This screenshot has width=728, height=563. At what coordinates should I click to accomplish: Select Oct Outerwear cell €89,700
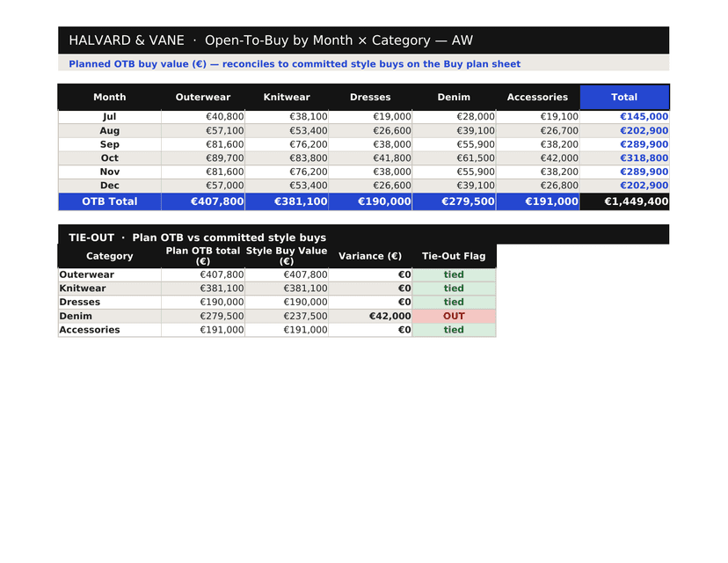203,158
